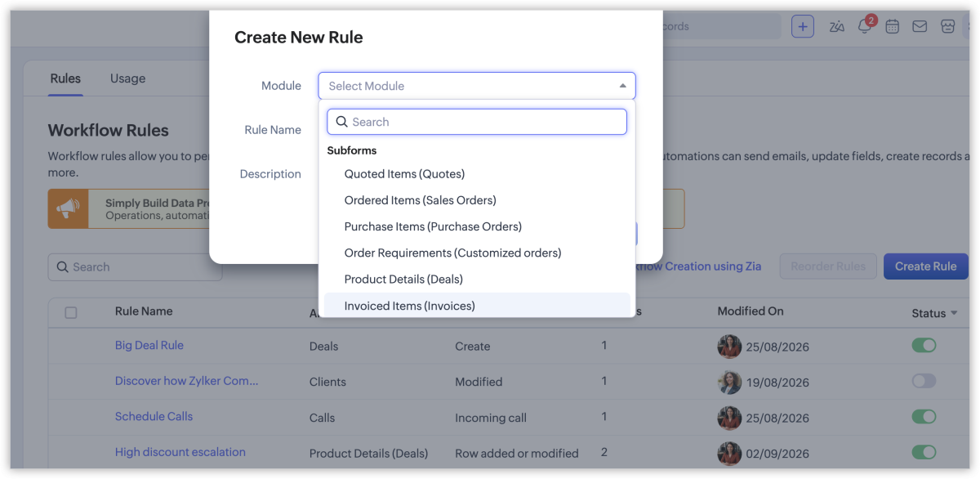Open the Status column filter arrow
980x479 pixels.
point(954,314)
